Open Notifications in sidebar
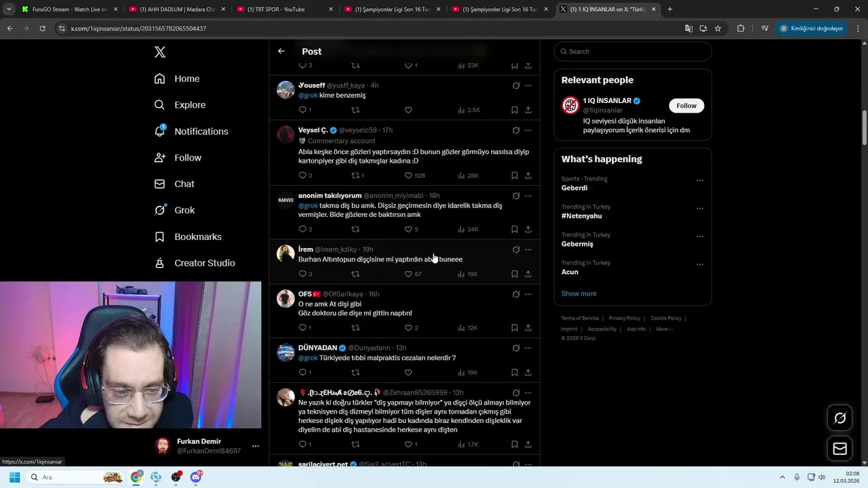 click(191, 131)
